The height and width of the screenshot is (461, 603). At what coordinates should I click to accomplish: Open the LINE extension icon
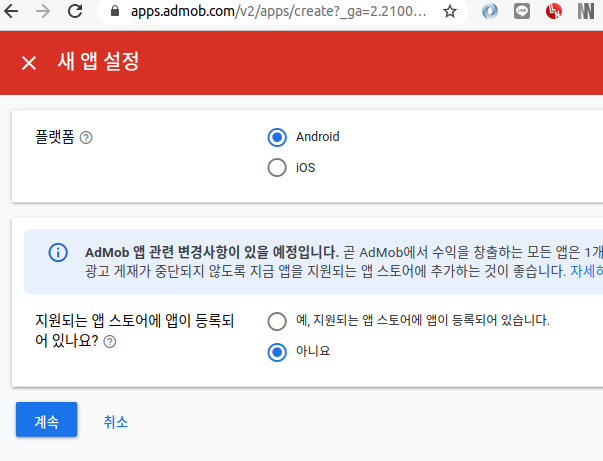click(522, 11)
